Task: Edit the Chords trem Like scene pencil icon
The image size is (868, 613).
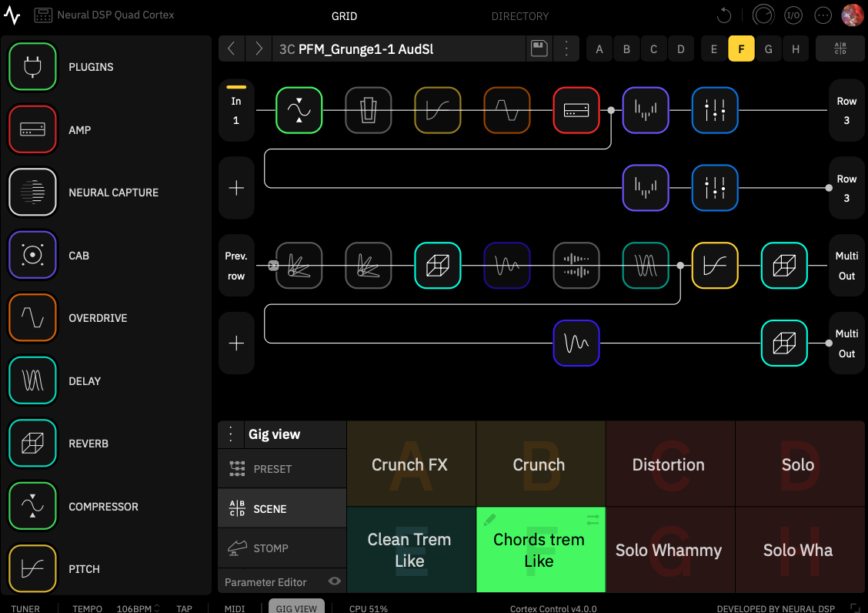Action: pos(490,519)
